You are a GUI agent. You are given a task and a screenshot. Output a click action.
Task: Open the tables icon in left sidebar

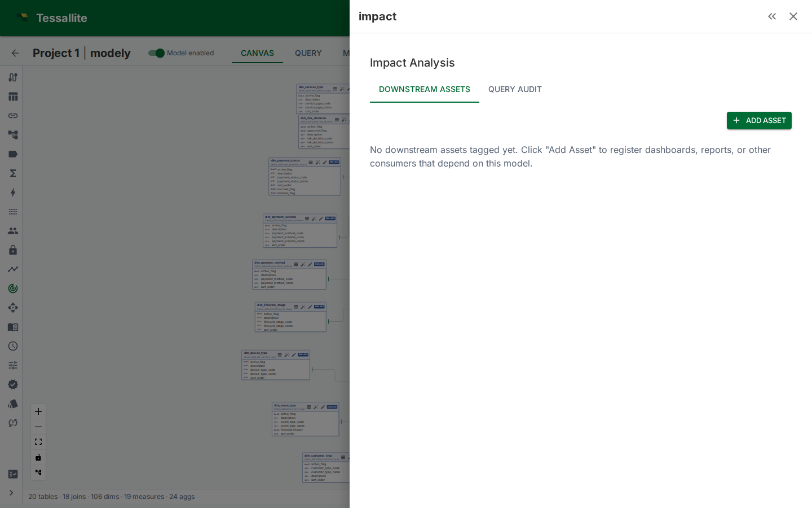[12, 97]
